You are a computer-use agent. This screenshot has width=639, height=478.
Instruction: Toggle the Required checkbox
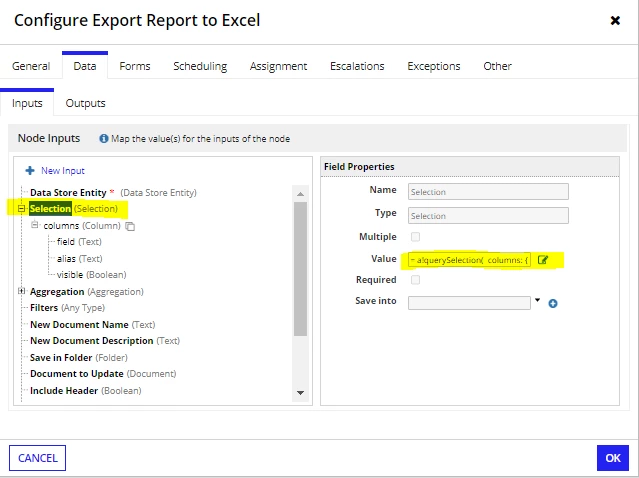point(415,280)
